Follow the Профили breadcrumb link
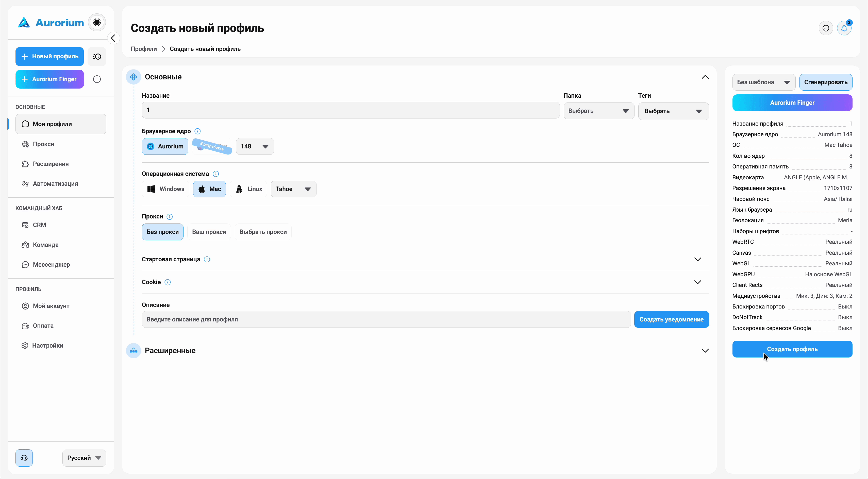The image size is (868, 479). pos(144,49)
